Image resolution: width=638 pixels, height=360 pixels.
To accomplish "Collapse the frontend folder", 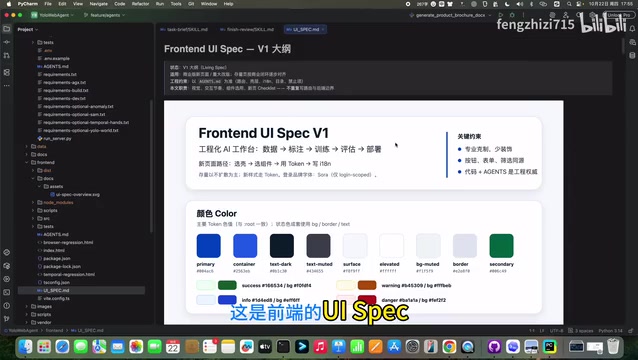I will (x=27, y=162).
